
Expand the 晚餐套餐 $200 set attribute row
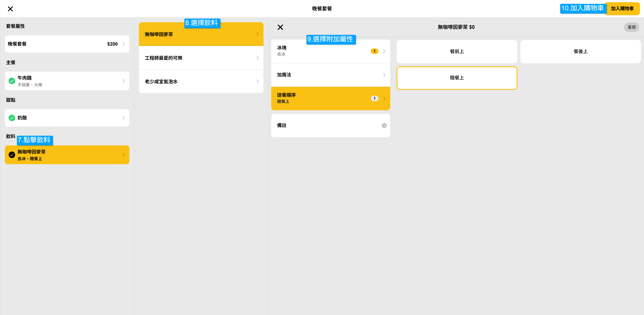tap(67, 44)
